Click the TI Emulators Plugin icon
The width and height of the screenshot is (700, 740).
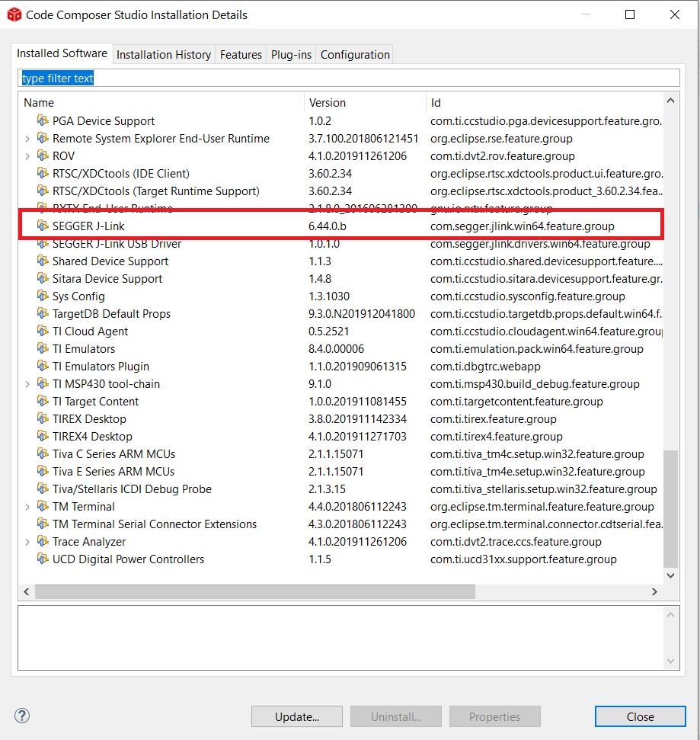click(43, 366)
